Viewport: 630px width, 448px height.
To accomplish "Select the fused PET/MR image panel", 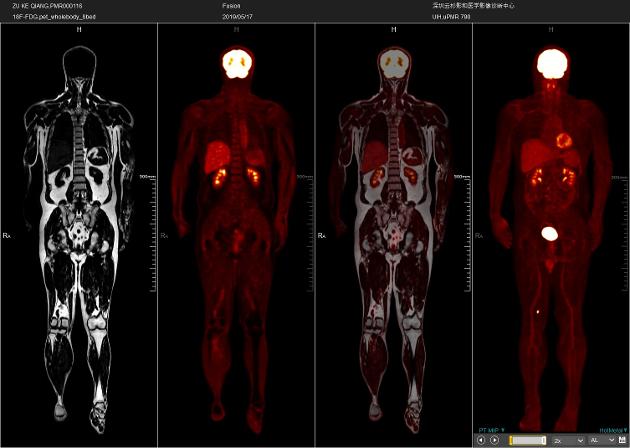I will (392, 230).
